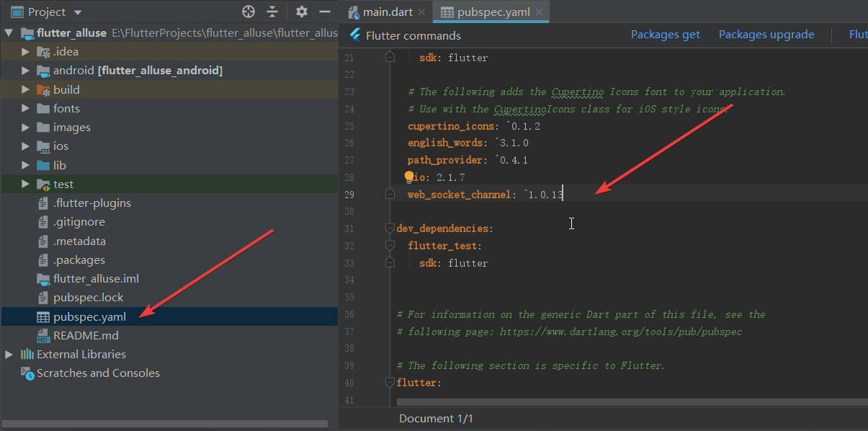Click the lib folder icon
The width and height of the screenshot is (868, 431).
tap(42, 165)
